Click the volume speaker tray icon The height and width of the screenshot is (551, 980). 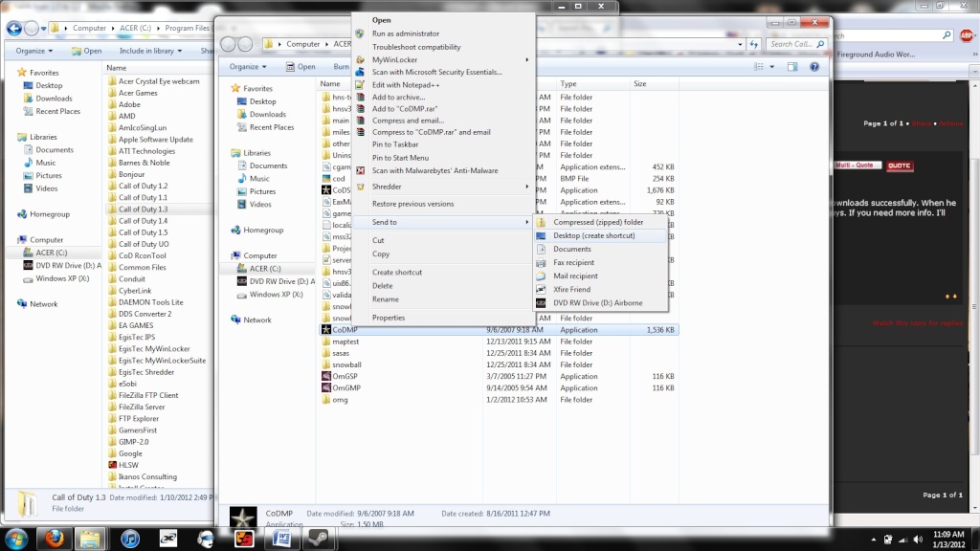tap(918, 540)
